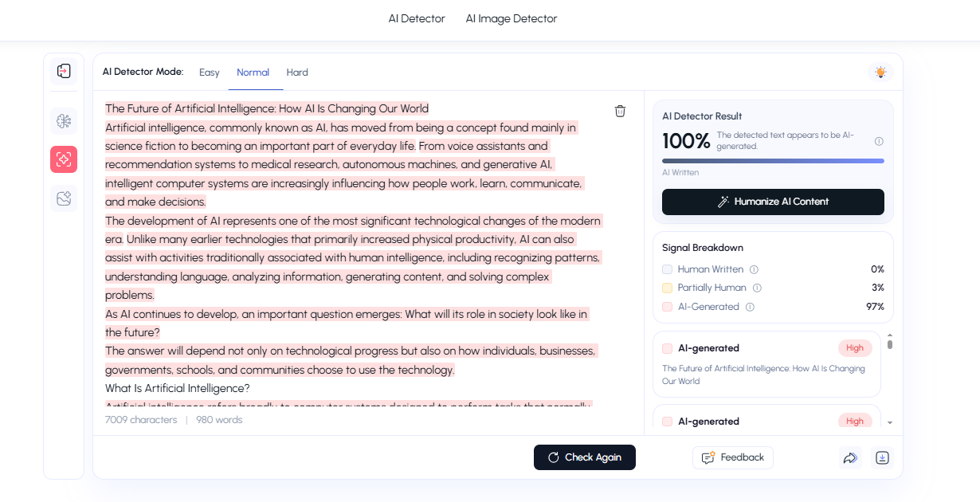Select the first AI-generated card about Future of AI

pos(766,364)
